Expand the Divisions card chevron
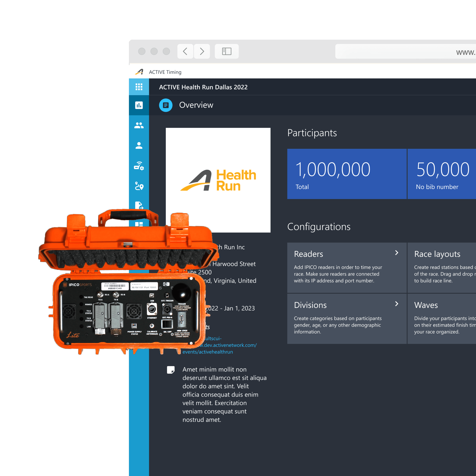The height and width of the screenshot is (476, 476). [396, 304]
